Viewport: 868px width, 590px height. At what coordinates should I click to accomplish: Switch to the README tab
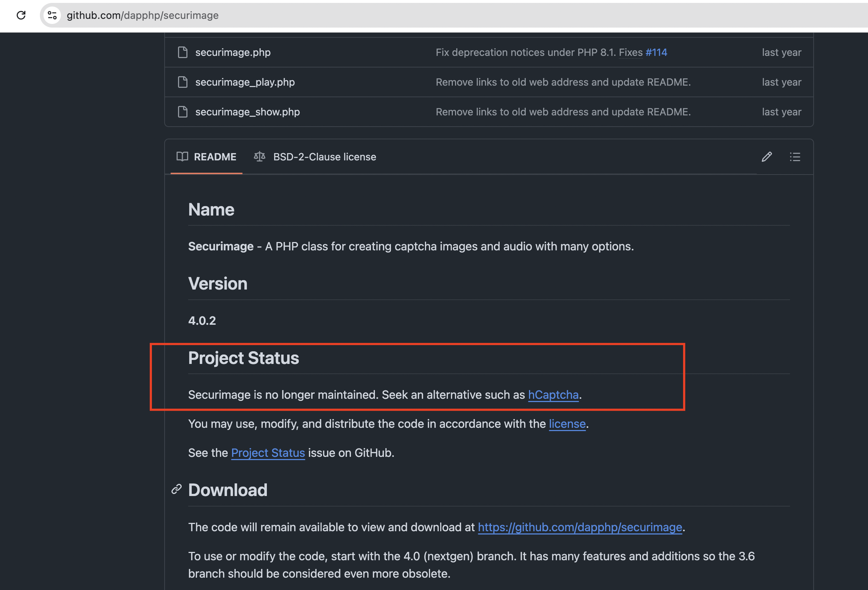[207, 157]
